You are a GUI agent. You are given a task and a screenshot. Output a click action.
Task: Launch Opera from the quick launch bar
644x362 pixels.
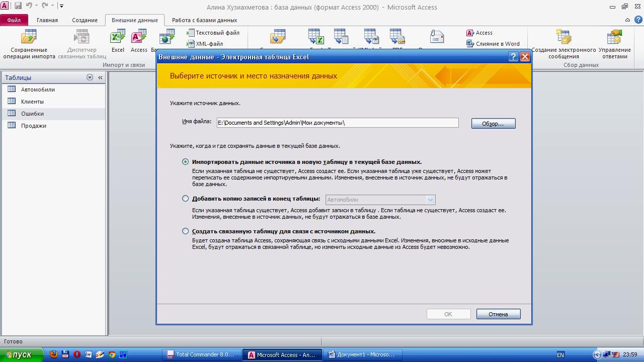[77, 354]
